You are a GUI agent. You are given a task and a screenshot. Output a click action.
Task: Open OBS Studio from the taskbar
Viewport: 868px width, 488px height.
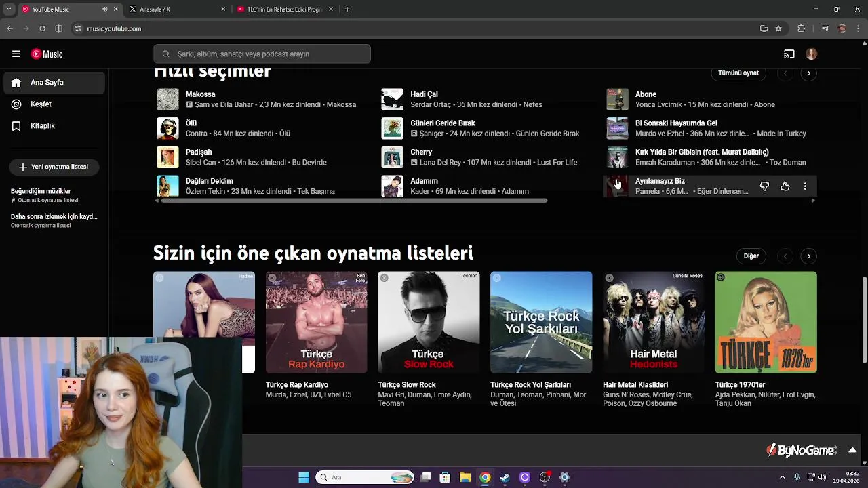(x=545, y=477)
